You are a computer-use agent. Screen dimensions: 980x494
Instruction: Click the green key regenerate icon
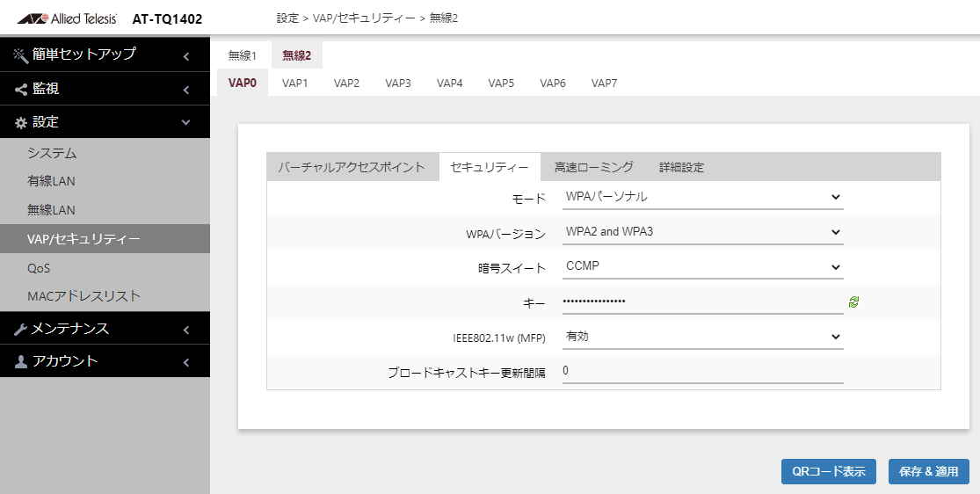pyautogui.click(x=853, y=302)
